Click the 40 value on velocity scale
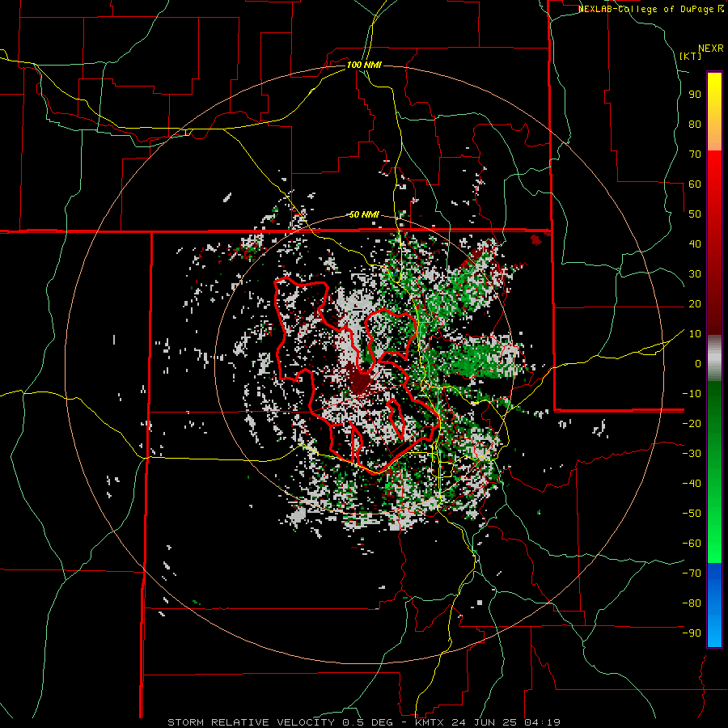Screen dimensions: 728x728 [x=695, y=243]
